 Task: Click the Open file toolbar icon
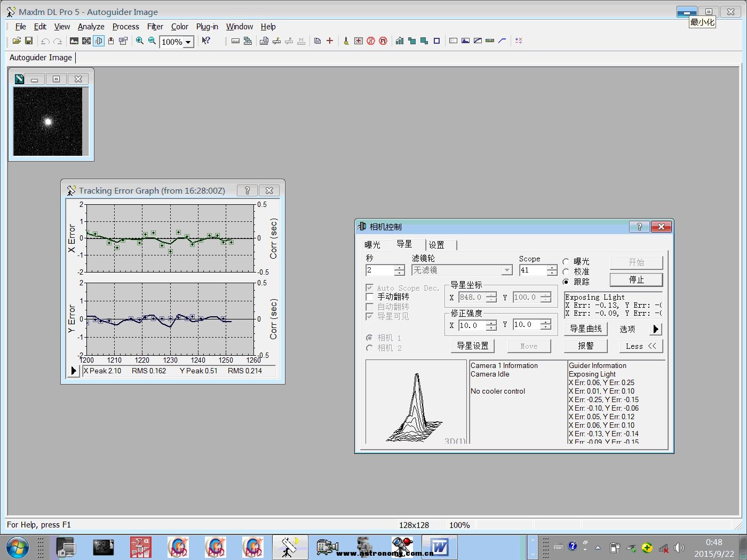[x=17, y=41]
